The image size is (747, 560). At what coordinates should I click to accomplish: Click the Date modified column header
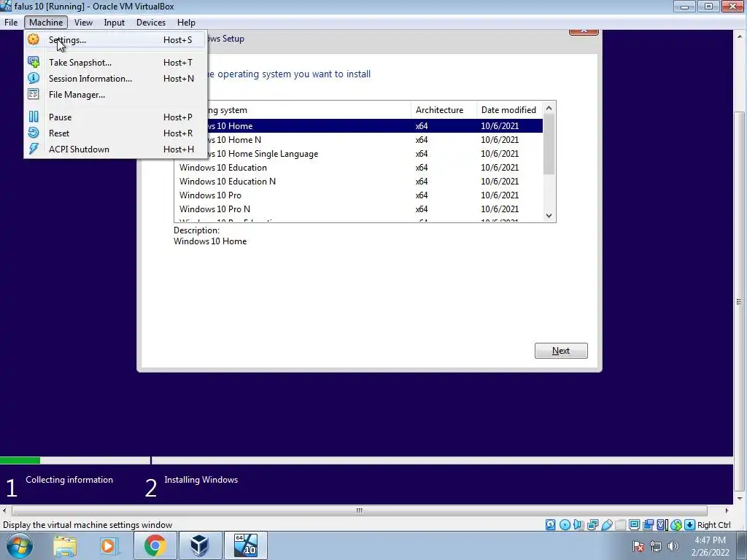(509, 110)
